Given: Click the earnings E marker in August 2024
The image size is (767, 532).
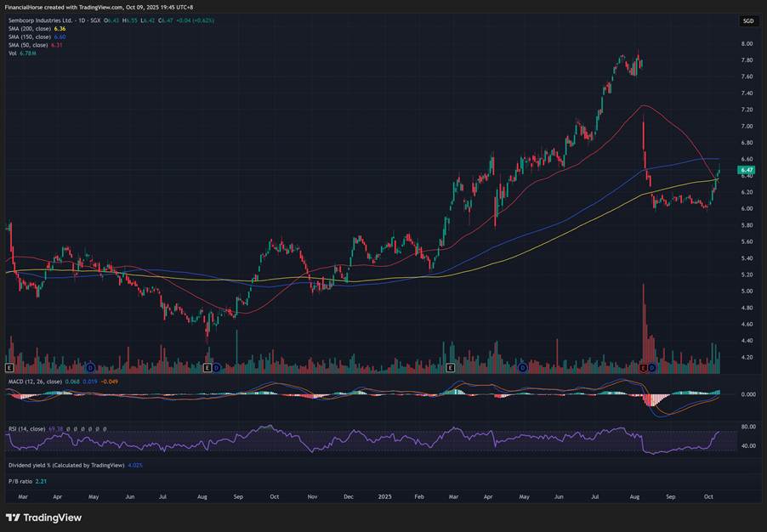Looking at the screenshot, I should tap(207, 368).
